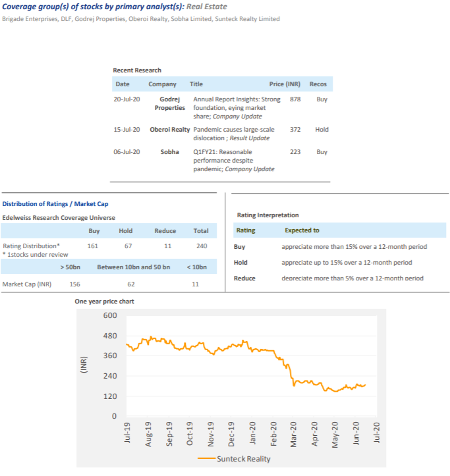Click the Buy count value 161

coord(93,246)
